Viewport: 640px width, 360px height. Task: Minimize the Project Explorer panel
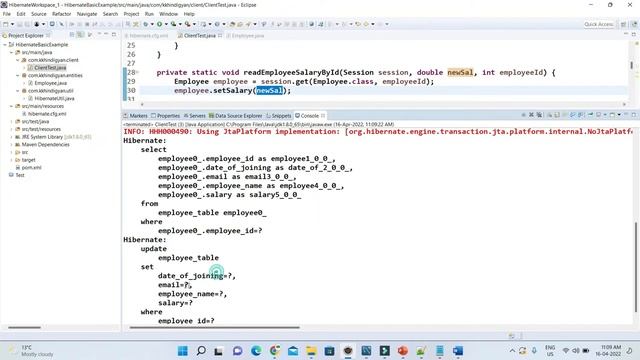tap(106, 34)
